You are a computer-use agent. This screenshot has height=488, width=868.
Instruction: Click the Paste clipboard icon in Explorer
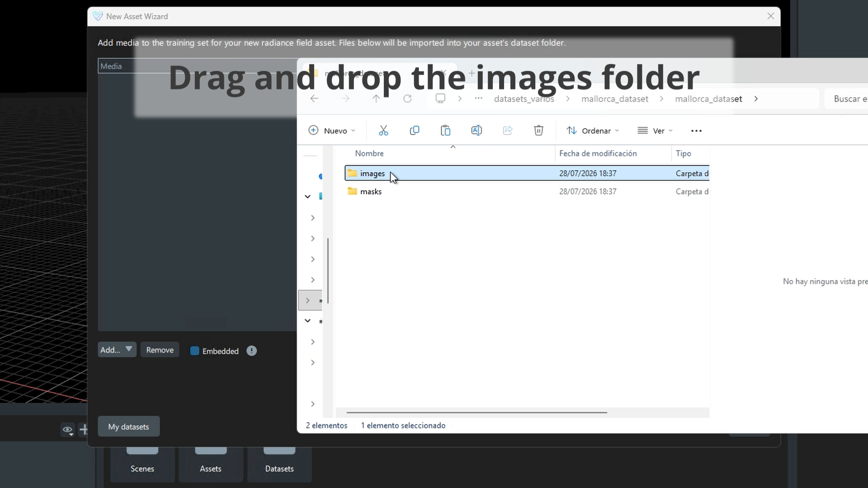click(445, 131)
